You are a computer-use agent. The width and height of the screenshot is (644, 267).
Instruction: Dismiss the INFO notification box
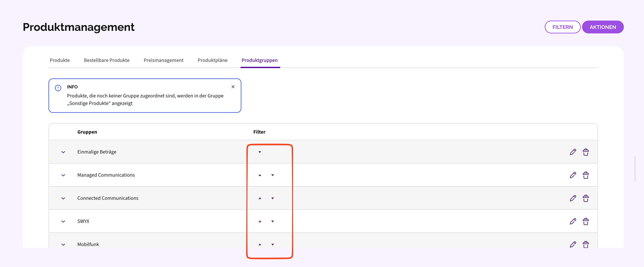click(x=233, y=87)
